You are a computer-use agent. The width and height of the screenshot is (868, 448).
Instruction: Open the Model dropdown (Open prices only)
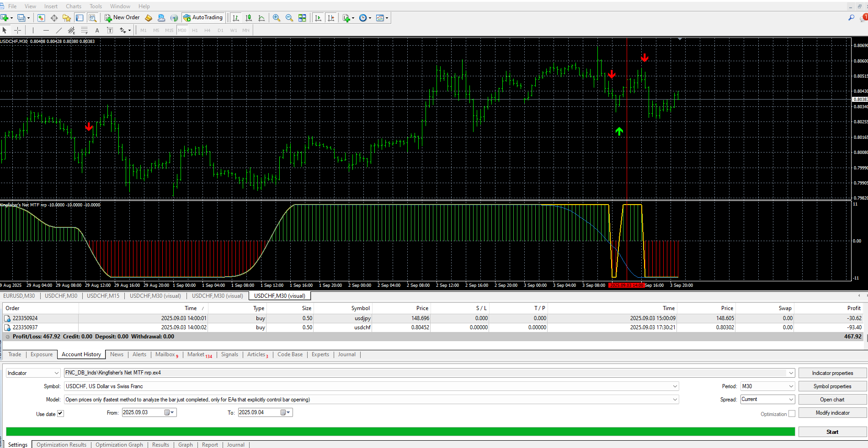(371, 400)
